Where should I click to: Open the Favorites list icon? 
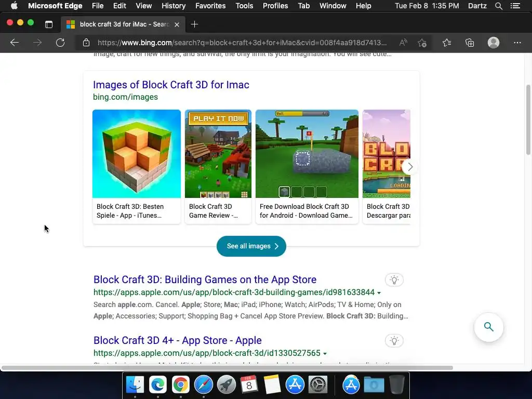pyautogui.click(x=447, y=43)
